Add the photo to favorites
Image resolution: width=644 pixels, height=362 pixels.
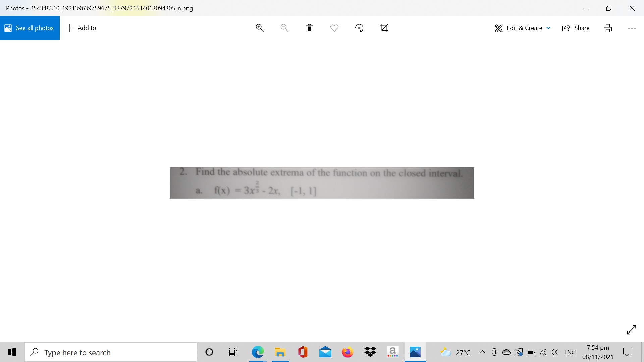(334, 28)
